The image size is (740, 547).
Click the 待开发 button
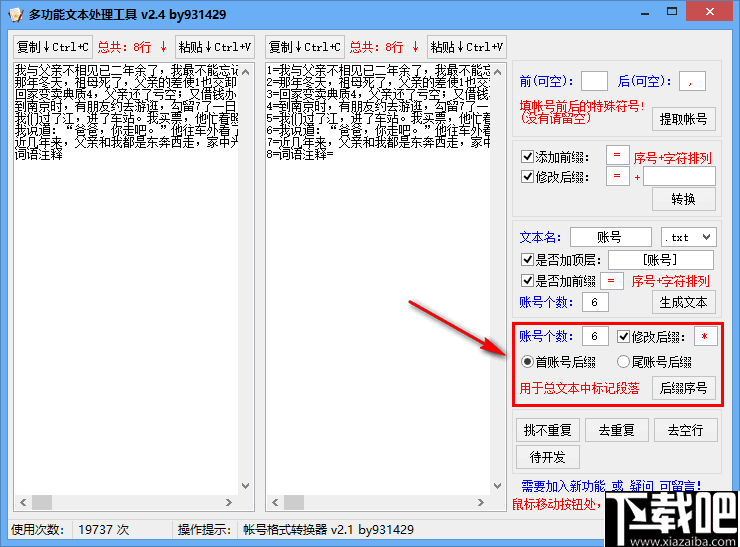(547, 457)
